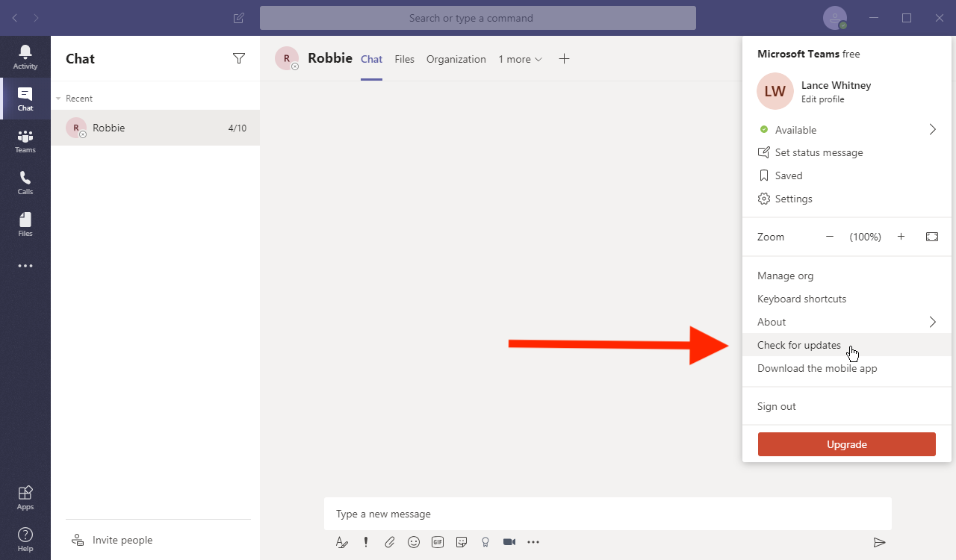956x560 pixels.
Task: Attach a file with paperclip icon
Action: [x=390, y=542]
